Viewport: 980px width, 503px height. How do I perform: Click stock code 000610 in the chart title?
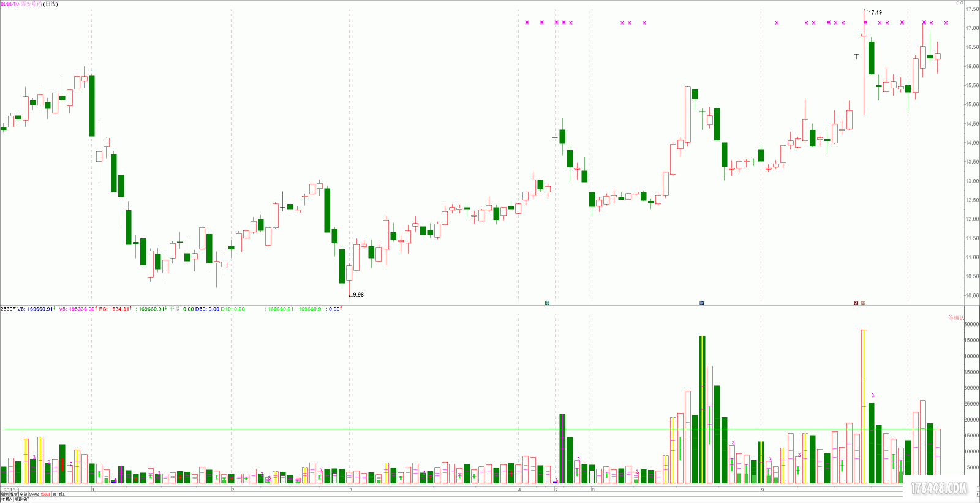coord(10,4)
